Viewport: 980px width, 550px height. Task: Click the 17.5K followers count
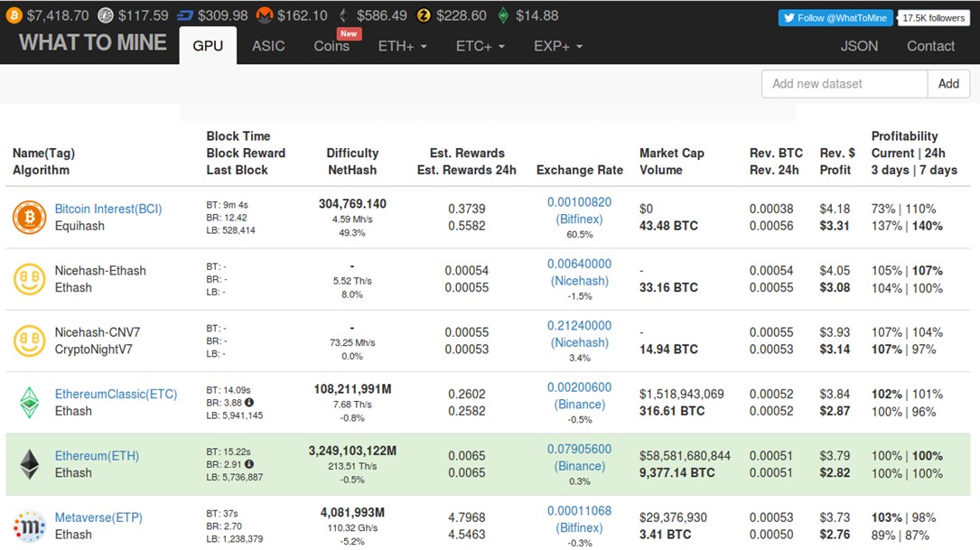tap(933, 18)
